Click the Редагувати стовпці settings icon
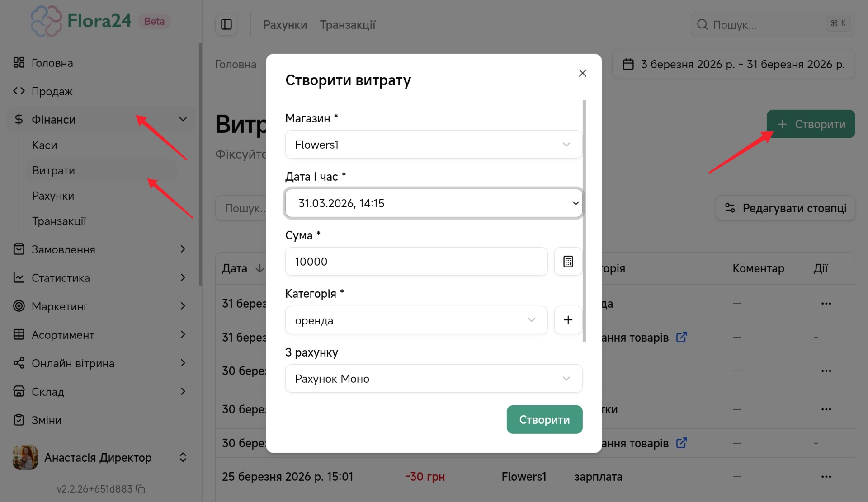Viewport: 868px width, 502px height. [x=730, y=208]
